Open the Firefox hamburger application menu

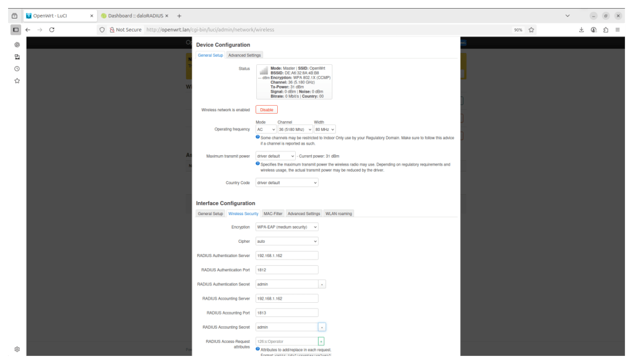pos(617,30)
